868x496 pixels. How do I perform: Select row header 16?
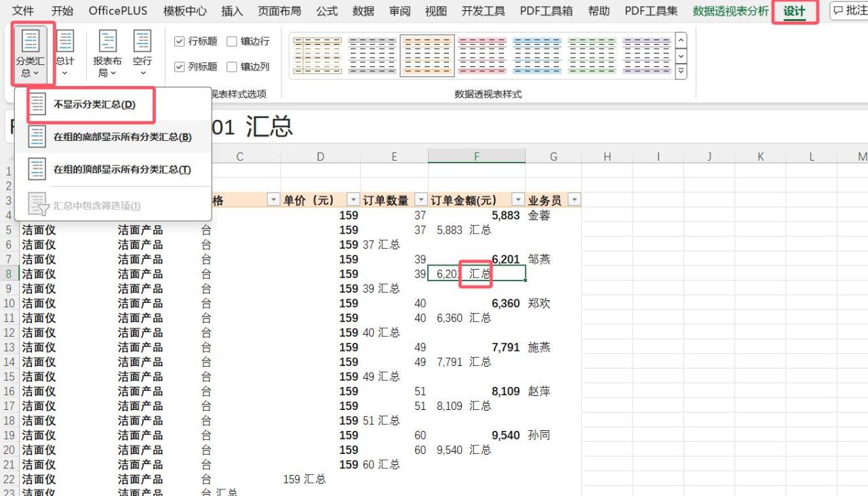pos(9,391)
